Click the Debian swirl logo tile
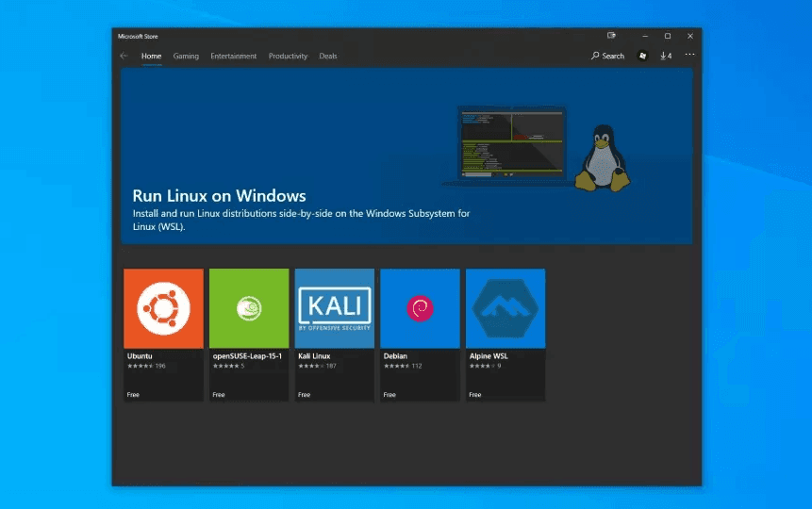812x509 pixels. (x=420, y=308)
